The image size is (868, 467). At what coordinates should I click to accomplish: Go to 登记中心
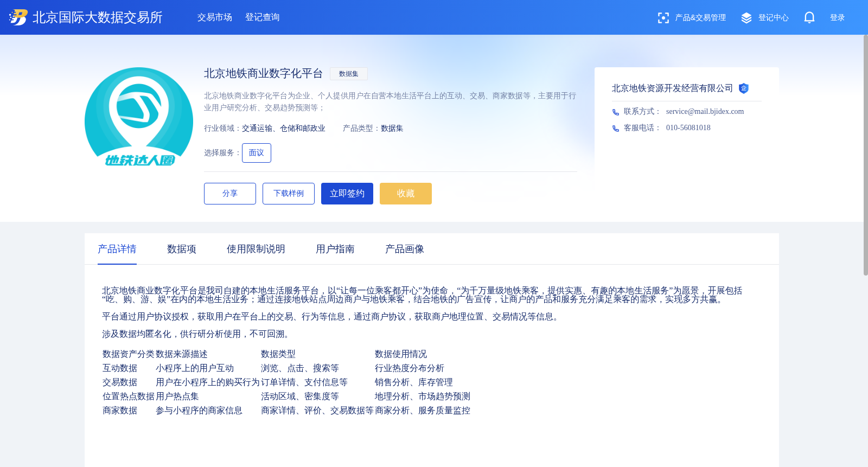point(774,18)
